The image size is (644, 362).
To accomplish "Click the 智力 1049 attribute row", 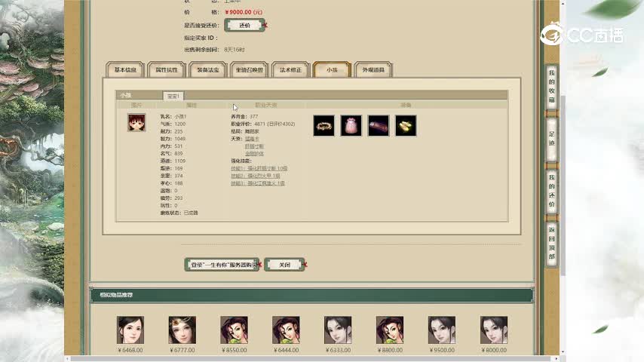I will pos(173,139).
